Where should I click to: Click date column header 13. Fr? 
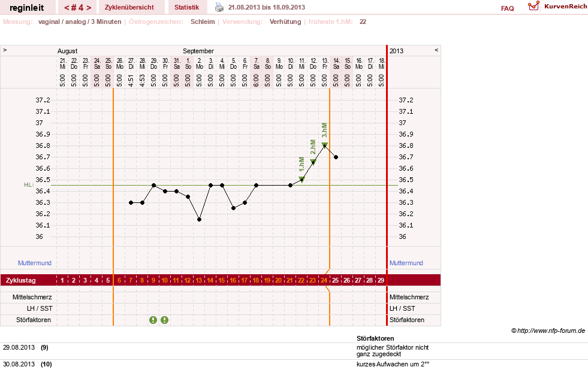coord(325,63)
